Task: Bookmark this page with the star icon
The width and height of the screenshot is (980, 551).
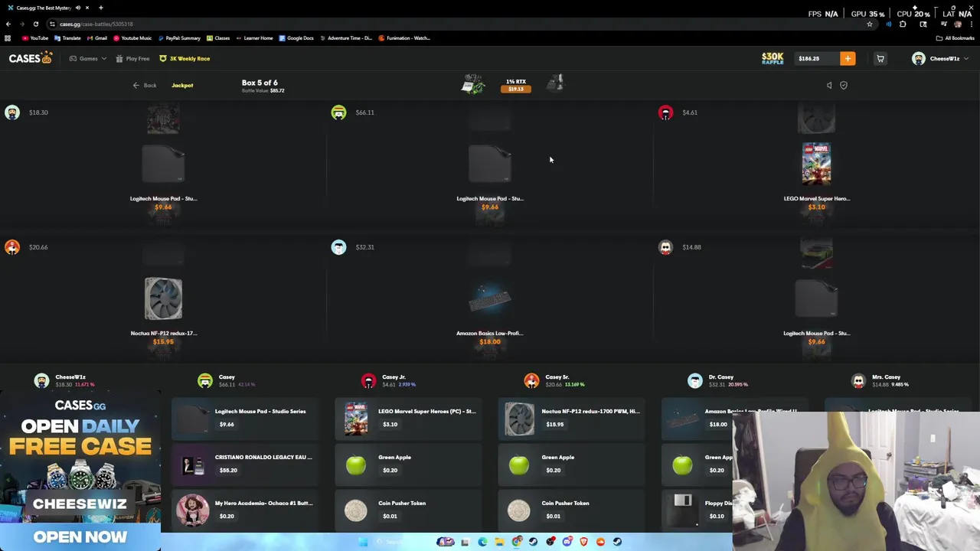Action: click(869, 24)
